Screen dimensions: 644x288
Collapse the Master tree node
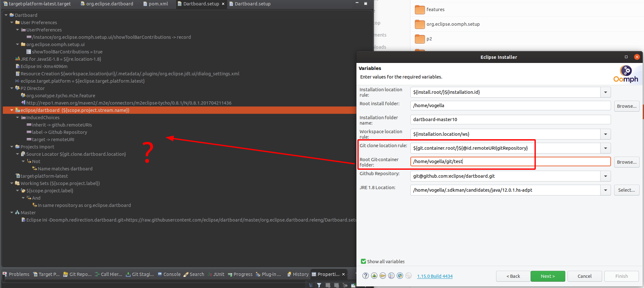click(12, 212)
